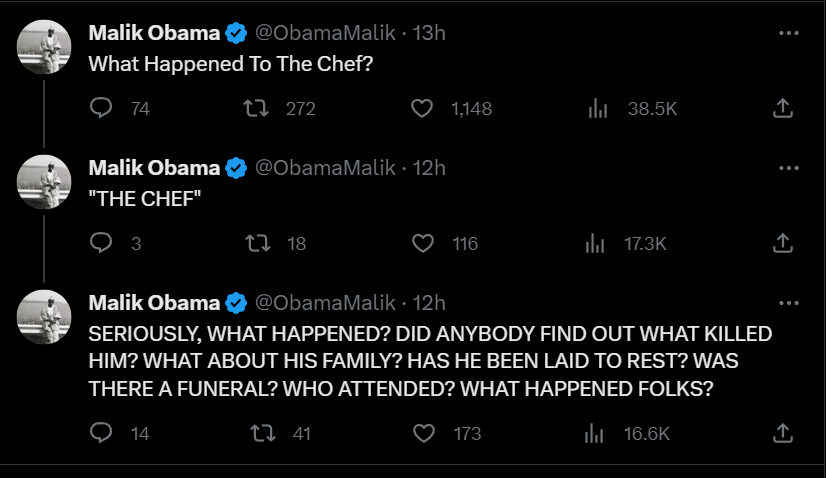View analytics for tweet with 38.5K views
The image size is (826, 478).
(597, 108)
